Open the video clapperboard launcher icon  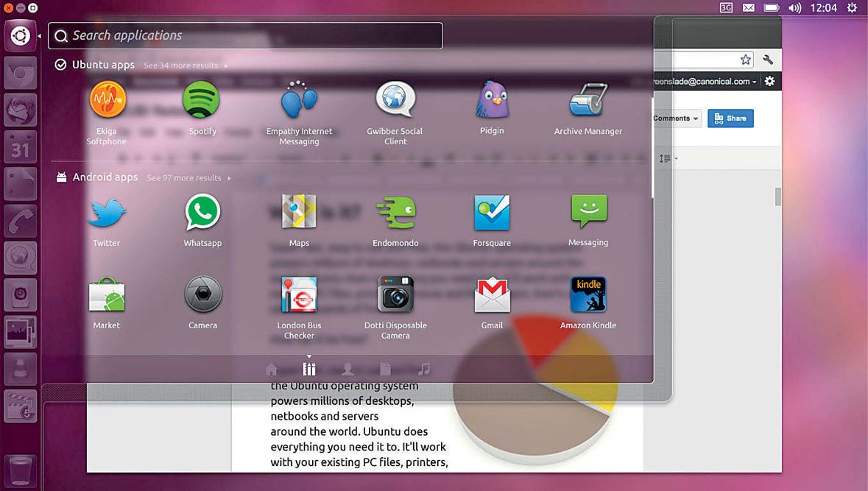[x=21, y=406]
